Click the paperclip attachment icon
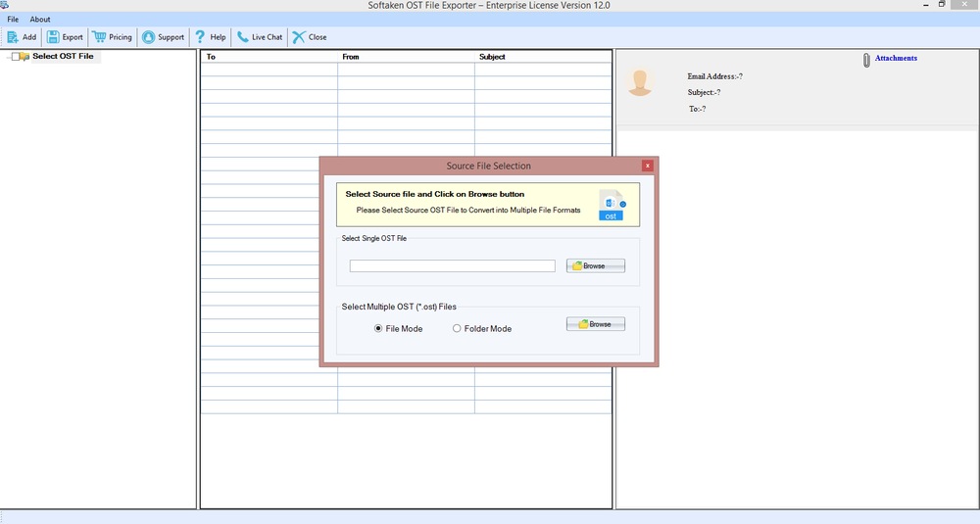This screenshot has height=524, width=980. 866,60
